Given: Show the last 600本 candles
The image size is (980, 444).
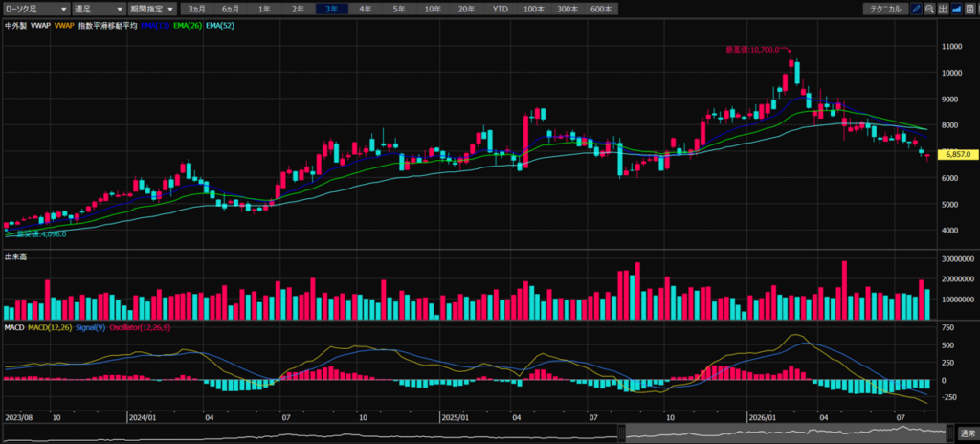Looking at the screenshot, I should (601, 9).
